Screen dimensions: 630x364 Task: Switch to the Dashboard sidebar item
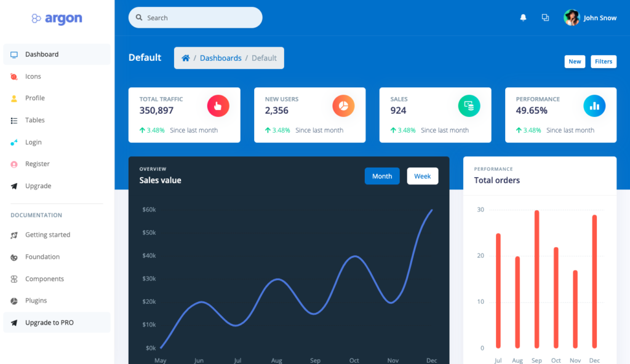click(x=42, y=54)
